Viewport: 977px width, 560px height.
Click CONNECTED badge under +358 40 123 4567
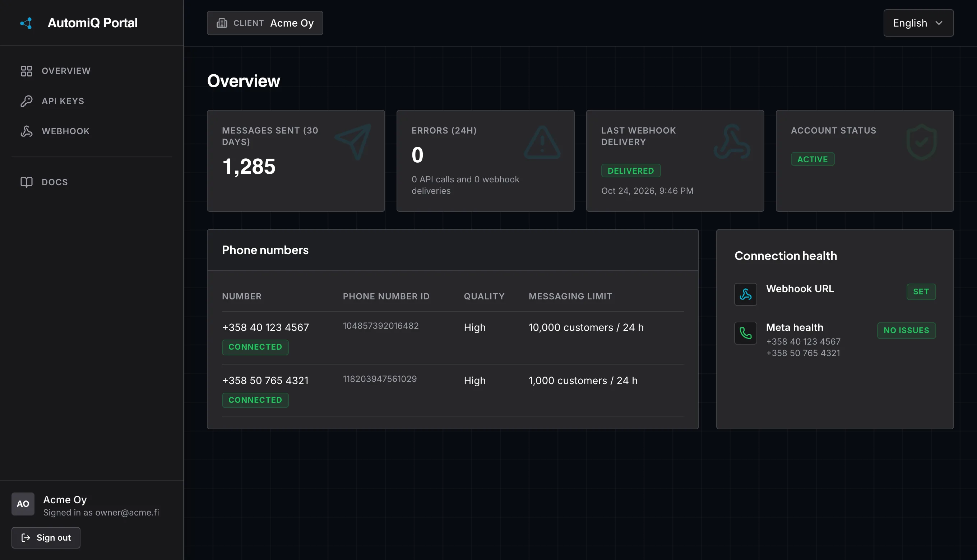coord(255,347)
